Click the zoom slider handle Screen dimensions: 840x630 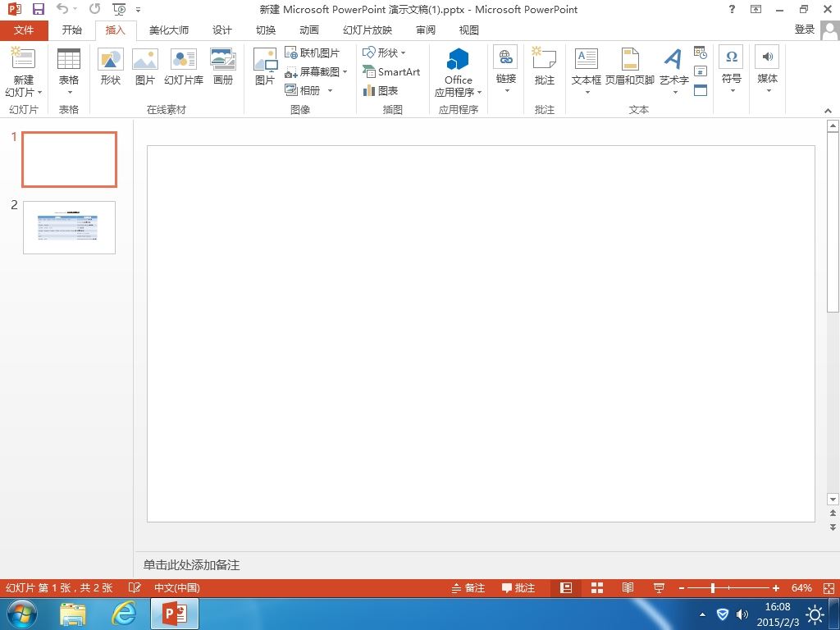coord(713,588)
